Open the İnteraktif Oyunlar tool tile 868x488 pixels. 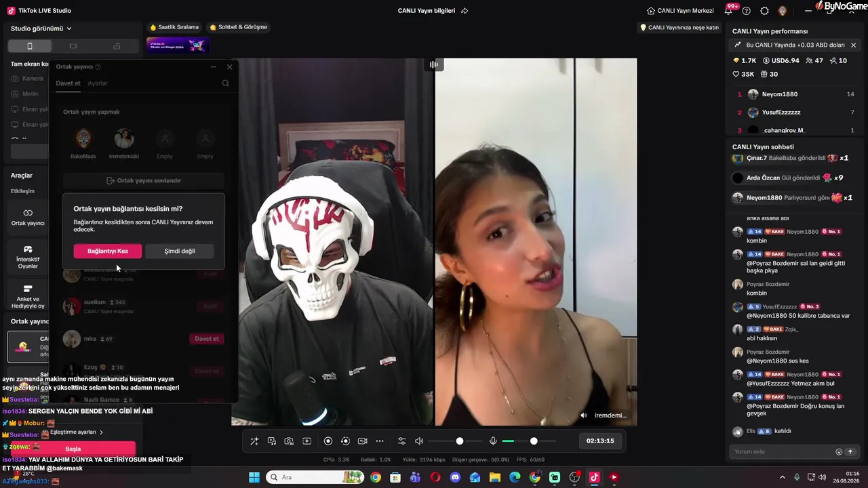28,256
